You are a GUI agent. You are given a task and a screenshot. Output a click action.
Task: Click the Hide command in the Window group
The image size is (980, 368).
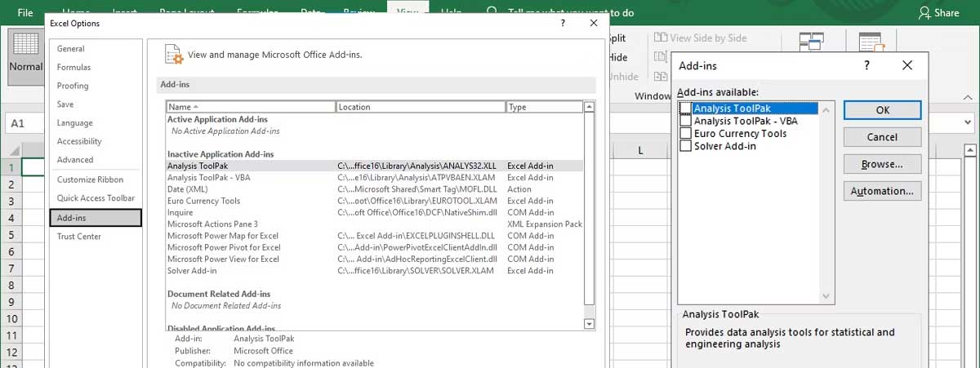pos(618,57)
